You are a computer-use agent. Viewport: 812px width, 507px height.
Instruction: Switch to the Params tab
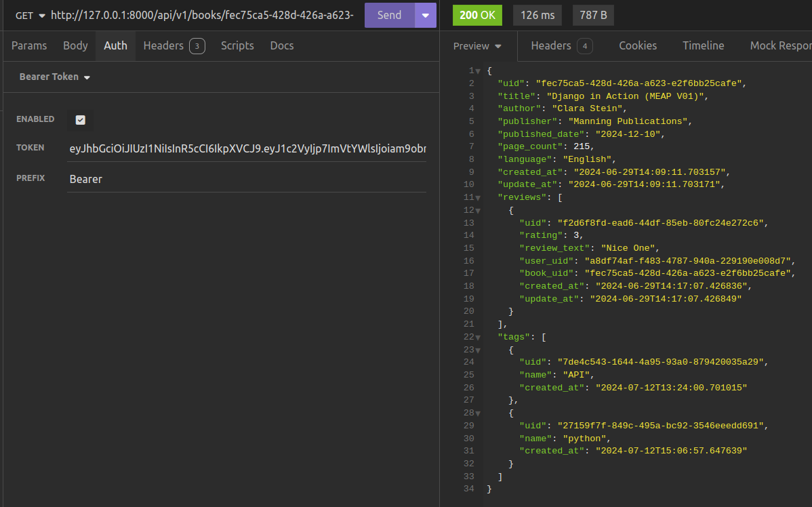point(29,45)
